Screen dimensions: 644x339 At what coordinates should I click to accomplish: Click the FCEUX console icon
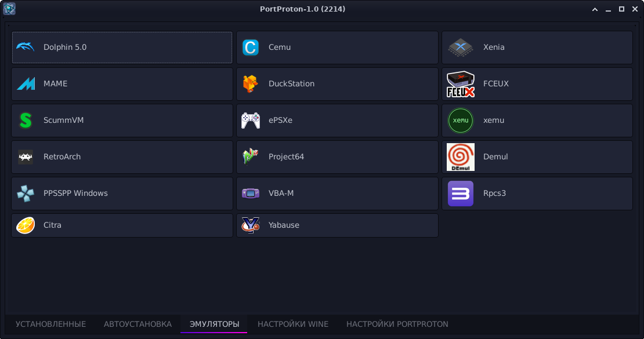point(461,84)
